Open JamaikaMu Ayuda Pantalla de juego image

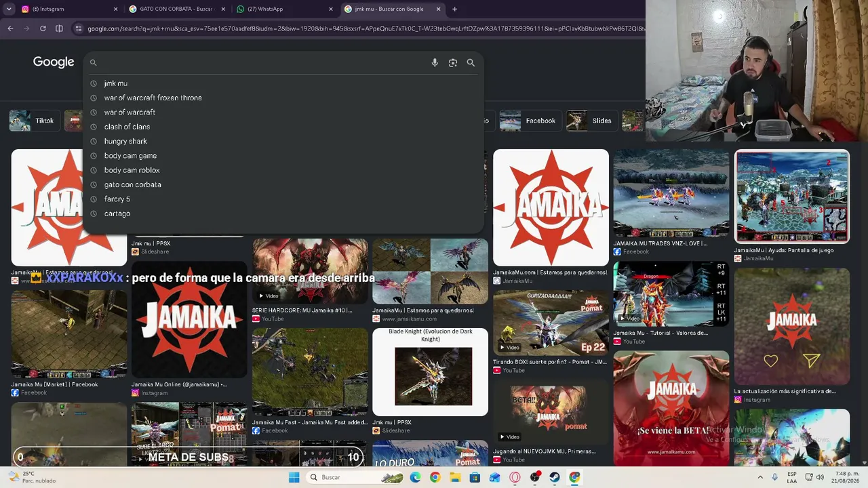click(x=792, y=197)
